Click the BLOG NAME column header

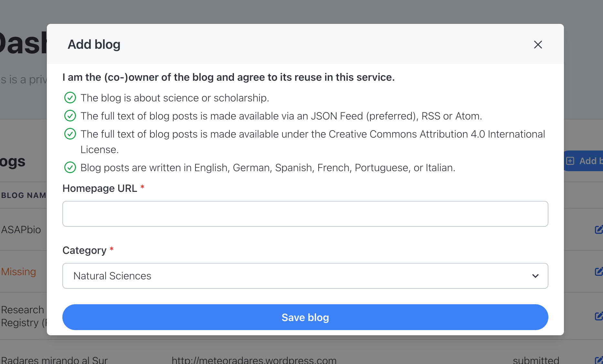(x=24, y=195)
